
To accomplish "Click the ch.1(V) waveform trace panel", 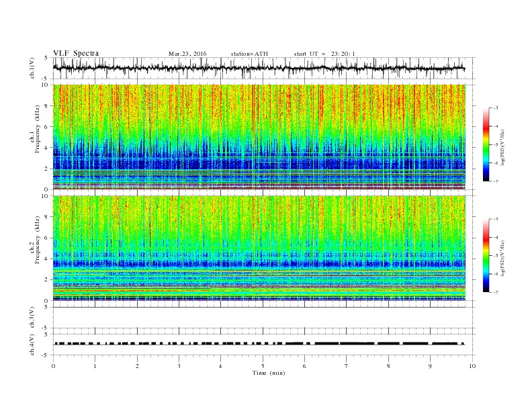I will 264,68.
